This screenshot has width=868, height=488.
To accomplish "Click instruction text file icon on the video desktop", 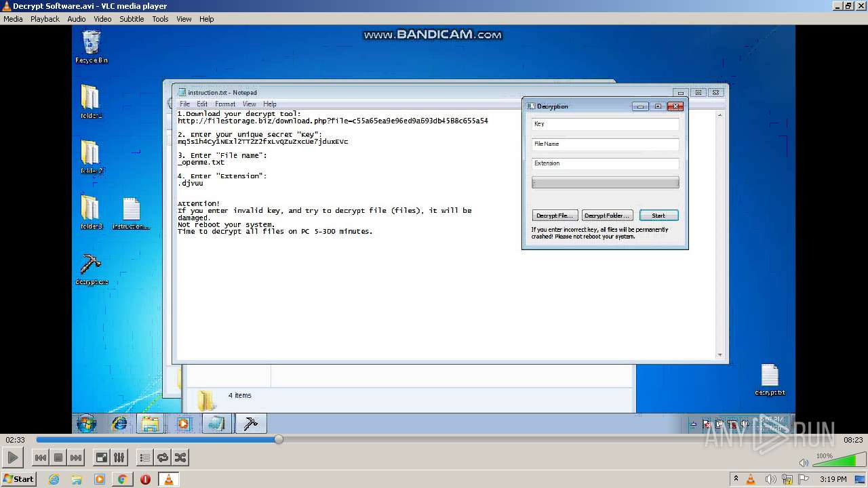I will (131, 213).
